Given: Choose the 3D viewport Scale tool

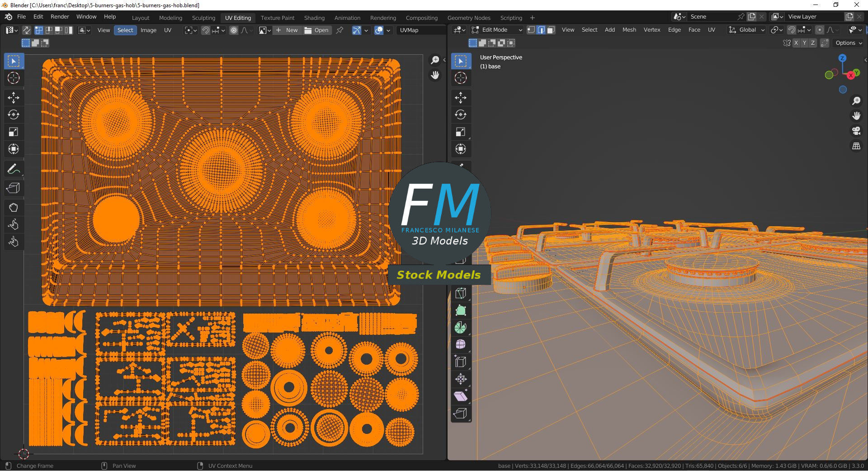Looking at the screenshot, I should 461,132.
